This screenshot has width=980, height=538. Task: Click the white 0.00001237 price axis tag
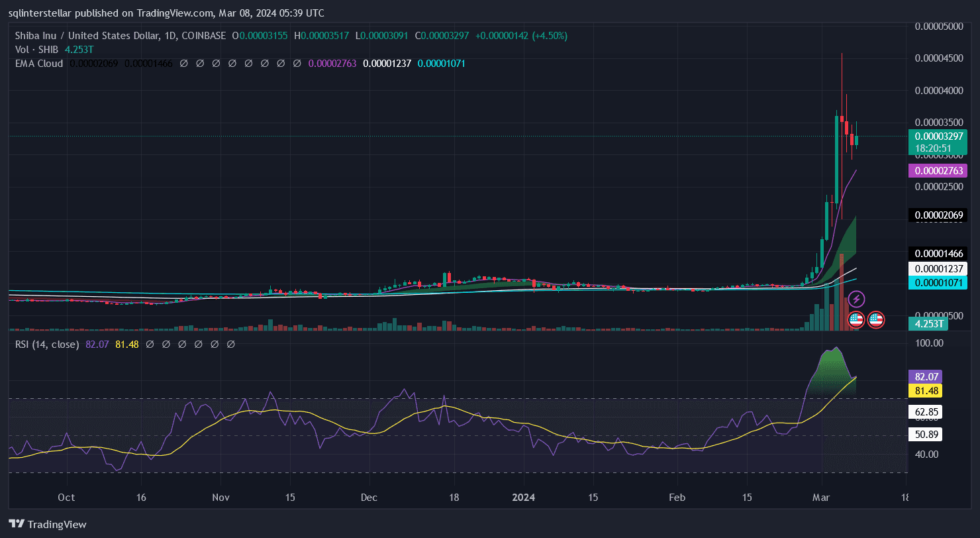pyautogui.click(x=939, y=269)
